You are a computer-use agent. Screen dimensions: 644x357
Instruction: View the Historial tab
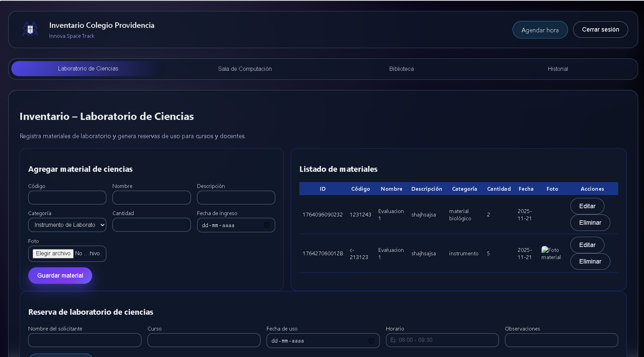coord(558,69)
